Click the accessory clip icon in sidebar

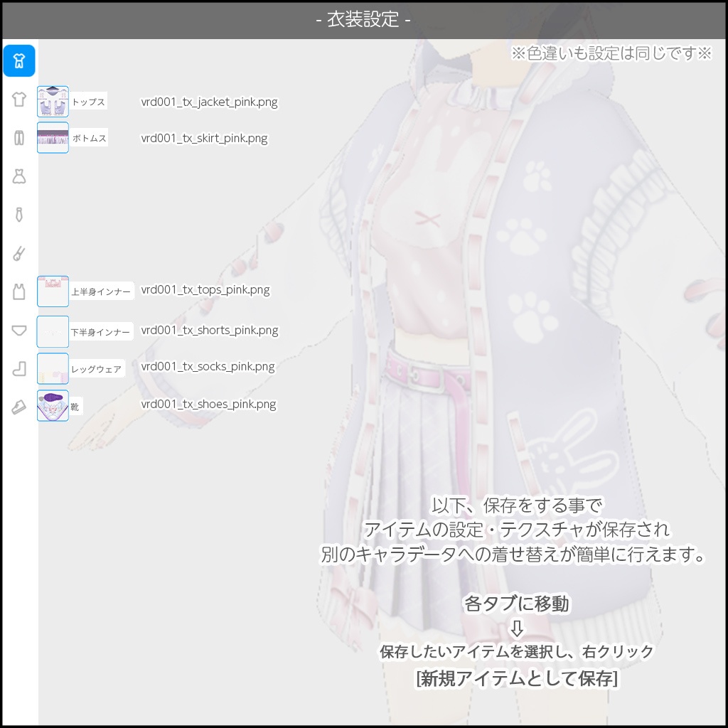tap(19, 252)
